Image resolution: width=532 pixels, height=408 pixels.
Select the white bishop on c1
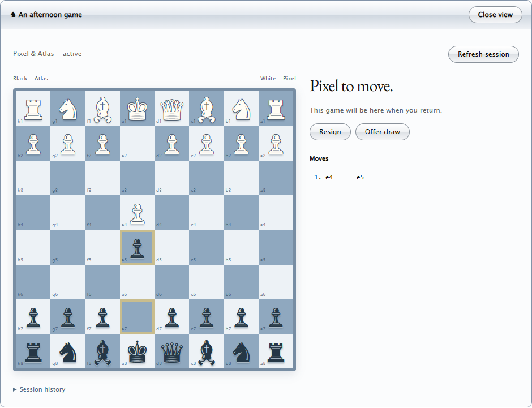[206, 109]
